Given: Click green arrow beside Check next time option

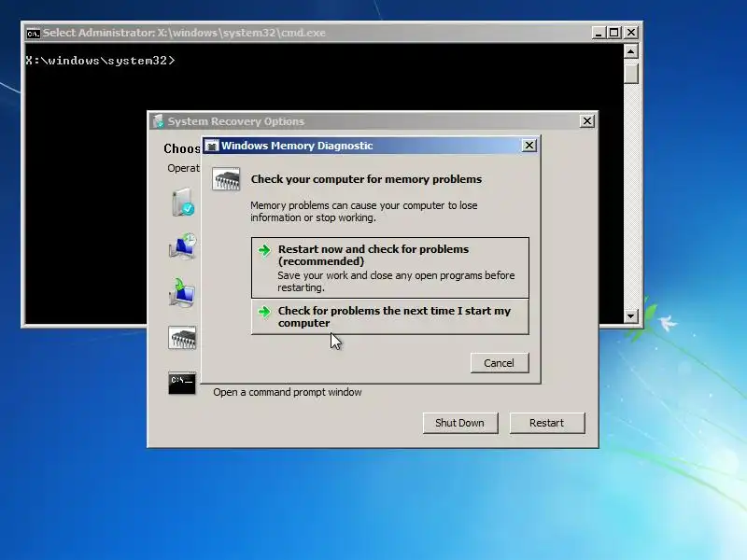Looking at the screenshot, I should point(264,312).
